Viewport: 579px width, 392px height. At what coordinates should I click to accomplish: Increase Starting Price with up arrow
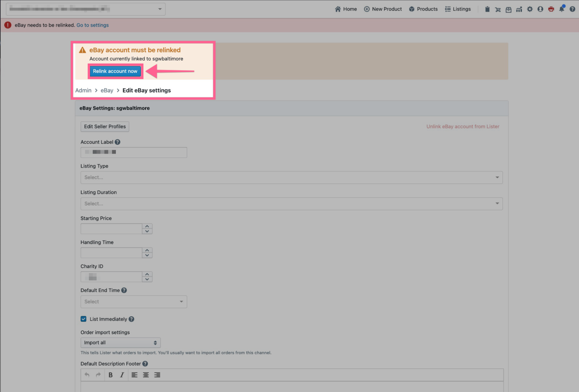coord(147,226)
